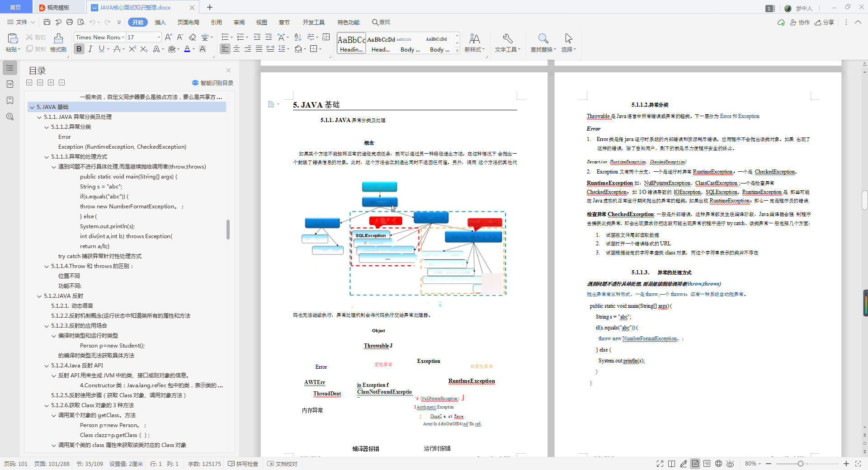Open the New Style tool

click(x=475, y=42)
